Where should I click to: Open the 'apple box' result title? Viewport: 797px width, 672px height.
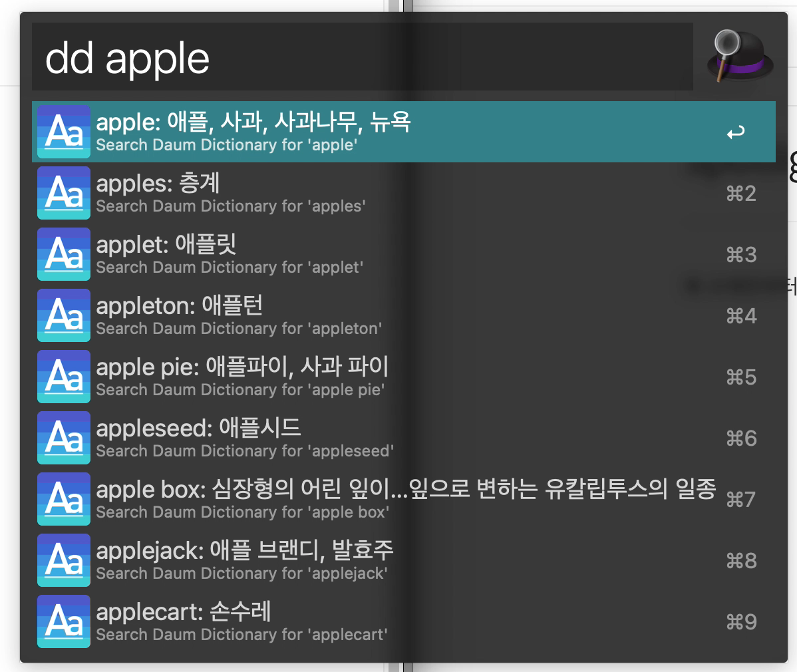click(x=406, y=489)
